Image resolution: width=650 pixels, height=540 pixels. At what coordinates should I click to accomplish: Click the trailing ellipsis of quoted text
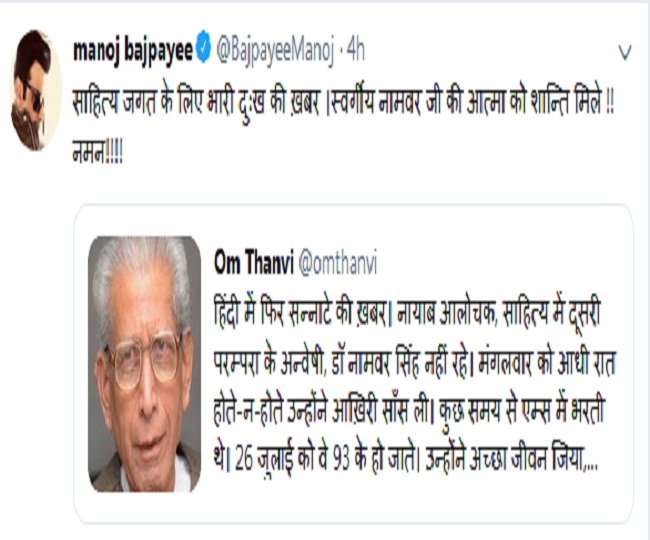pos(590,461)
